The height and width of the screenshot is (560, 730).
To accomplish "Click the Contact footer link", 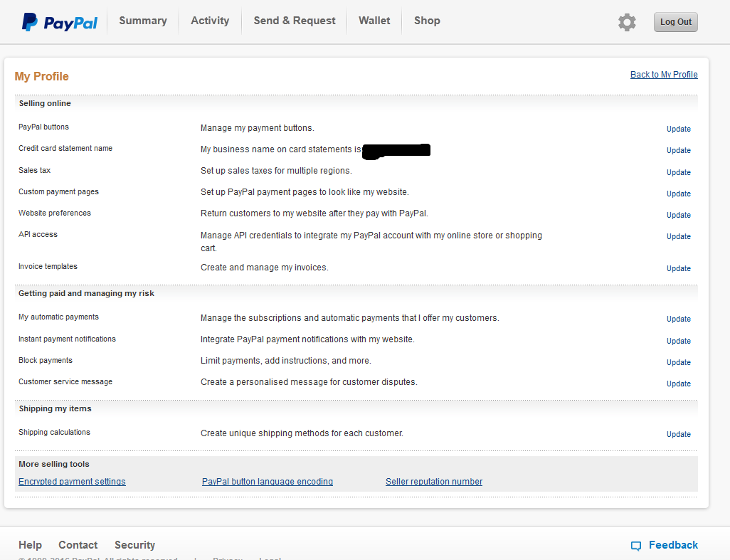I will click(78, 545).
